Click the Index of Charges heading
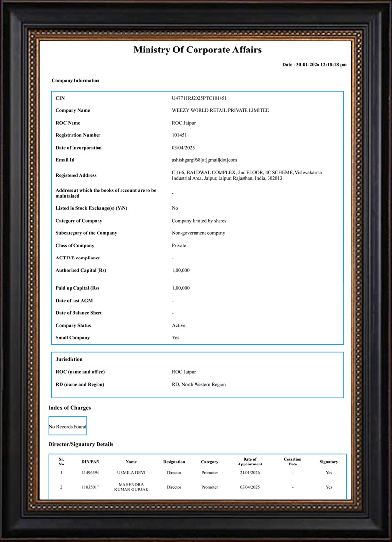The height and width of the screenshot is (542, 392). [x=70, y=408]
